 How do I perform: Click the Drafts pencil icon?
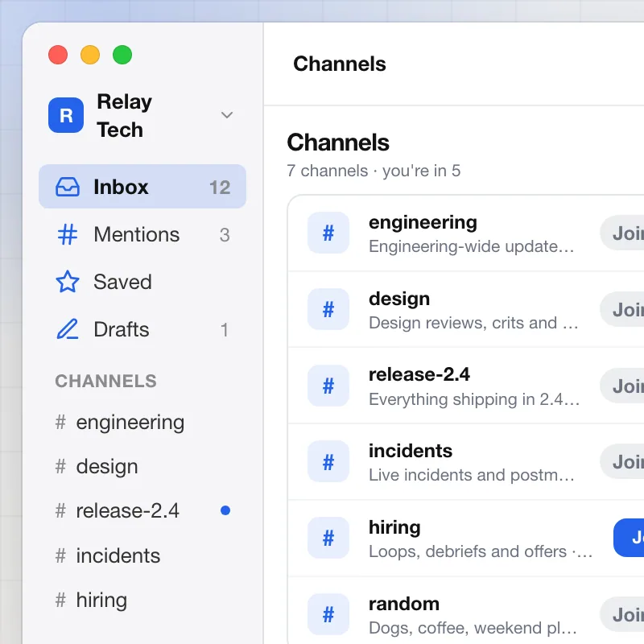click(x=68, y=329)
